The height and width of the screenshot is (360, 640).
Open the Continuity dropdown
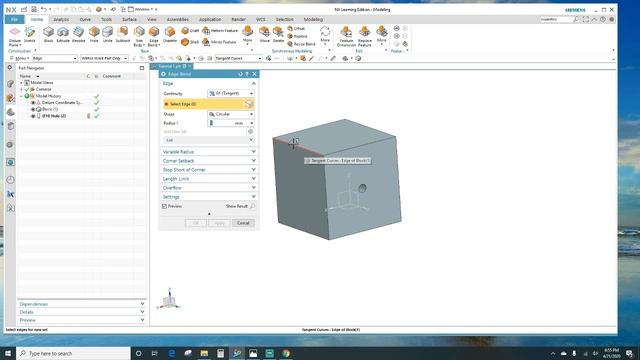(x=231, y=93)
